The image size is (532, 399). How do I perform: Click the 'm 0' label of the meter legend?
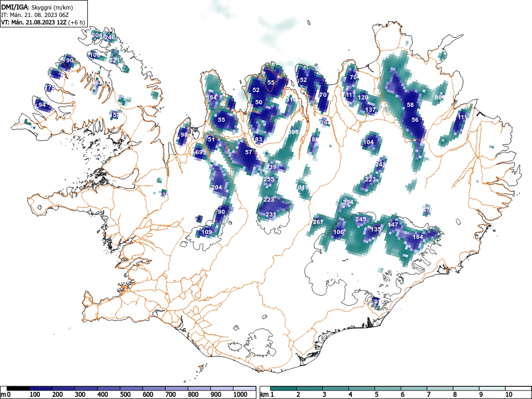click(6, 395)
